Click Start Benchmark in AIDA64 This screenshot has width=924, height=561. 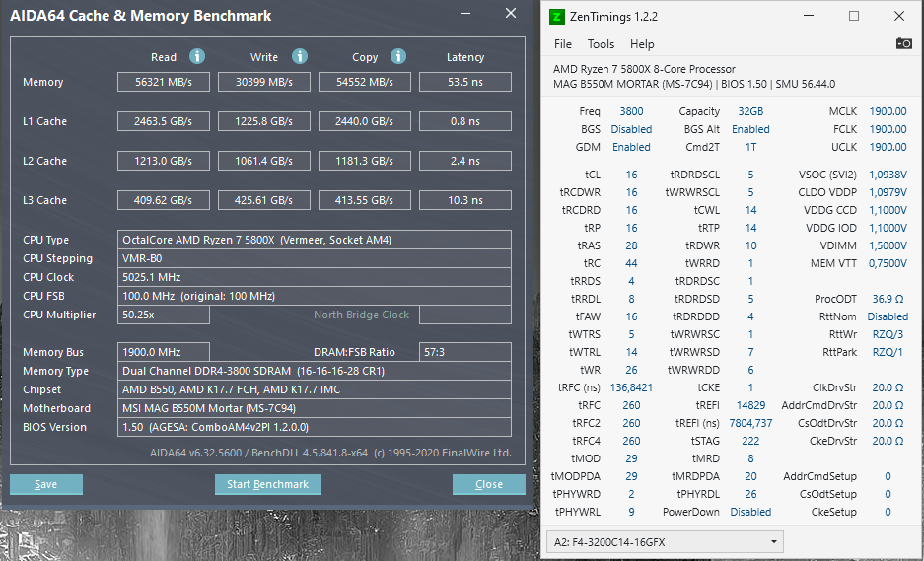point(268,484)
